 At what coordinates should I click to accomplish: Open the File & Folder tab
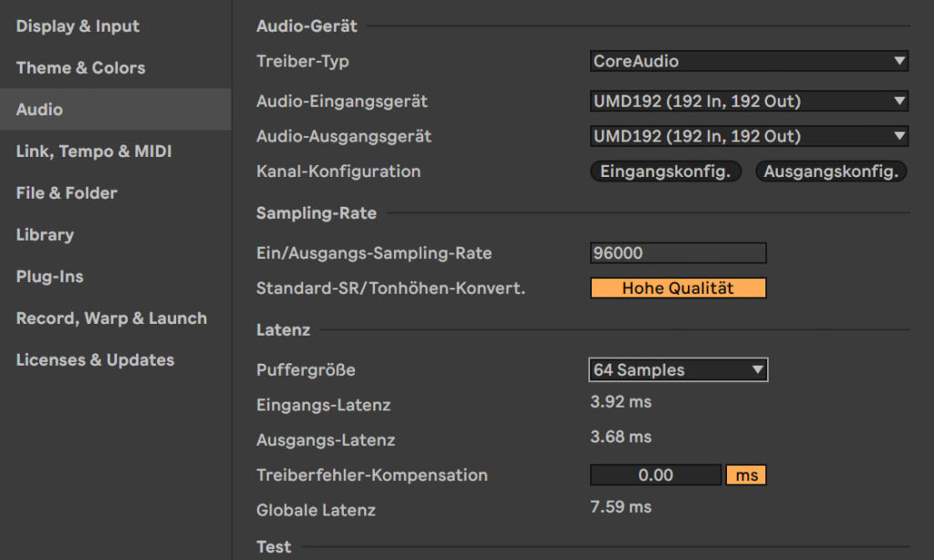pyautogui.click(x=67, y=192)
